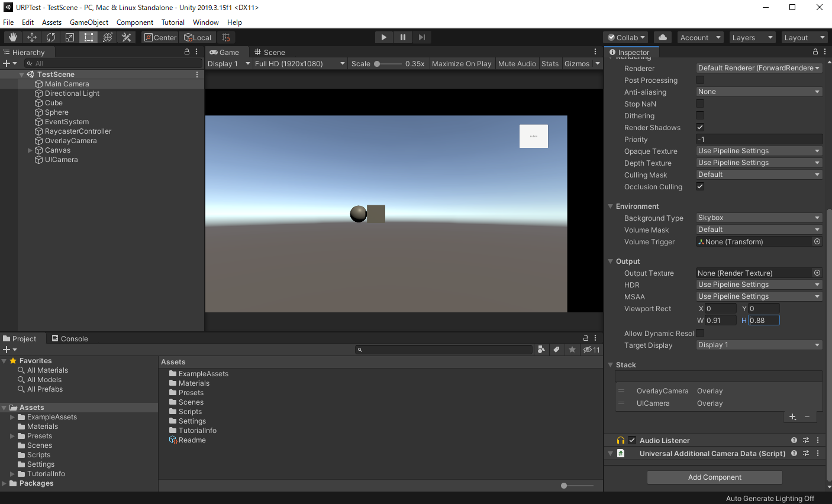832x504 pixels.
Task: Disable Render Shadows checkbox
Action: tap(700, 127)
